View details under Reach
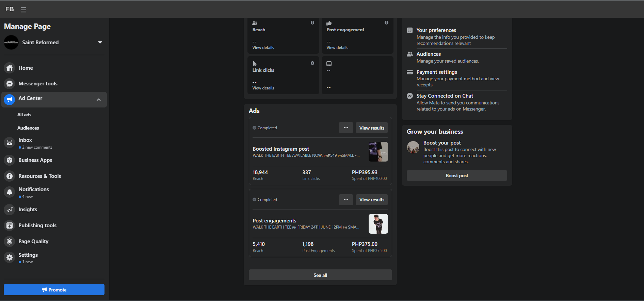644x301 pixels. [263, 48]
